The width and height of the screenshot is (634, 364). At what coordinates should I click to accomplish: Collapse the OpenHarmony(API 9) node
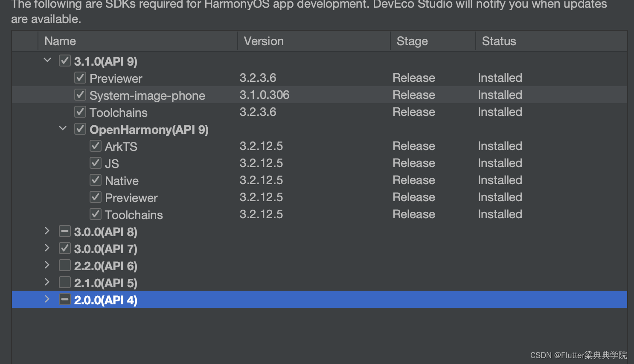pyautogui.click(x=63, y=128)
